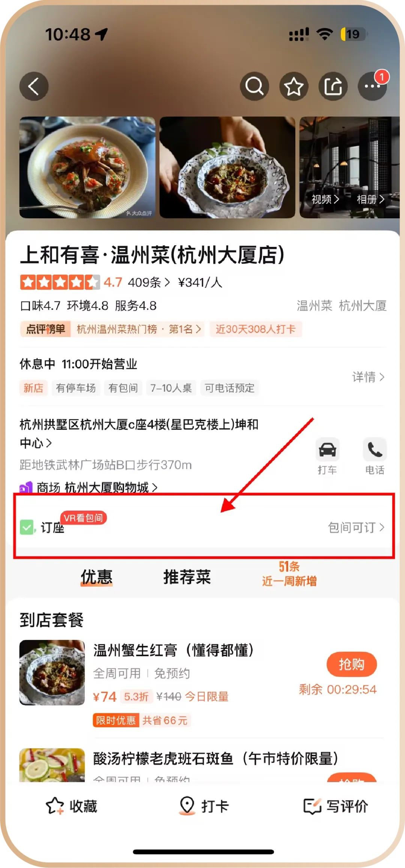Tap the 打车 car icon
405x868 pixels.
coord(327,450)
